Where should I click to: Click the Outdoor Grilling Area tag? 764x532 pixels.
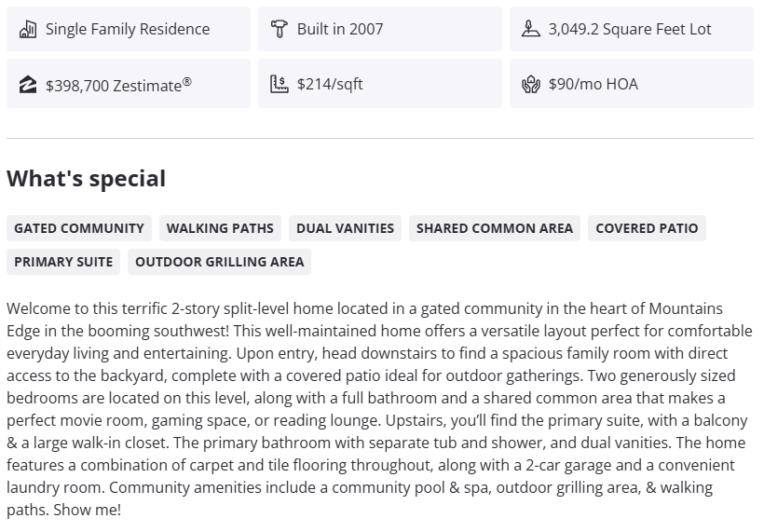(x=220, y=262)
